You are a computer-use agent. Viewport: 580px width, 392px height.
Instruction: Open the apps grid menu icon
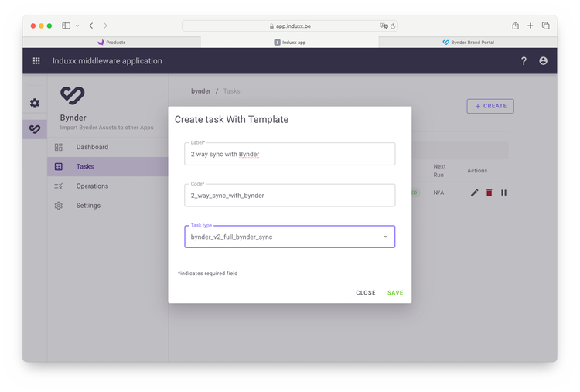coord(36,60)
